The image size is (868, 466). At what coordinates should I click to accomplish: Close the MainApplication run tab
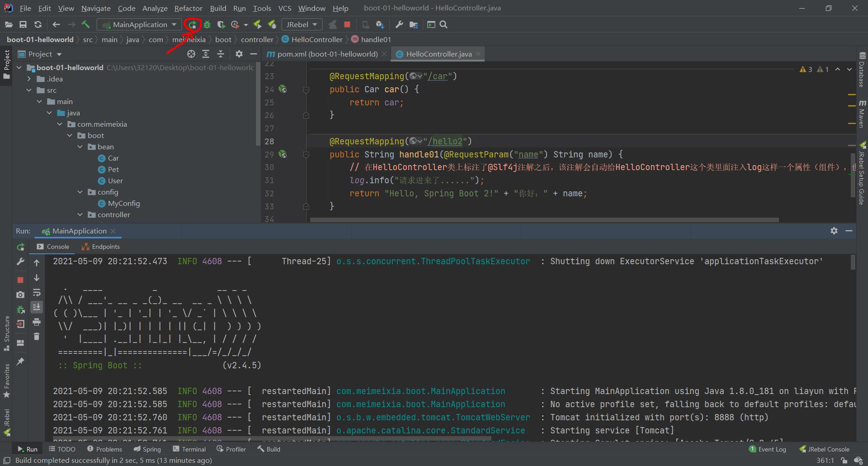113,231
